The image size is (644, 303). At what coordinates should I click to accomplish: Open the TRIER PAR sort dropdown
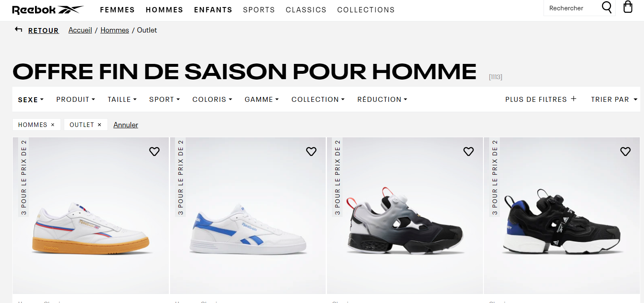tap(614, 99)
